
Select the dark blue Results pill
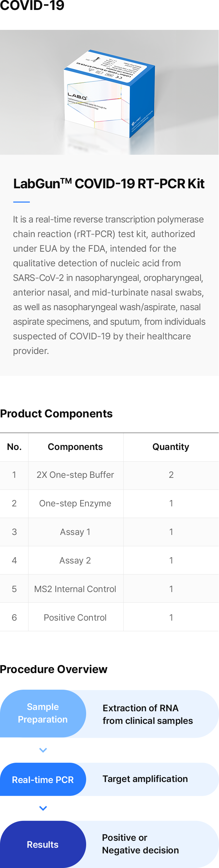[43, 844]
